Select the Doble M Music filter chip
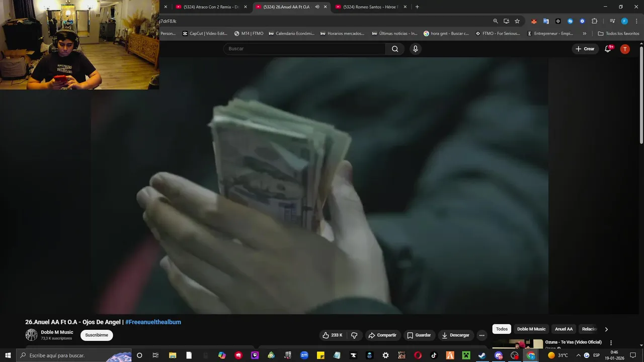Viewport: 644px width, 362px height. point(531,329)
